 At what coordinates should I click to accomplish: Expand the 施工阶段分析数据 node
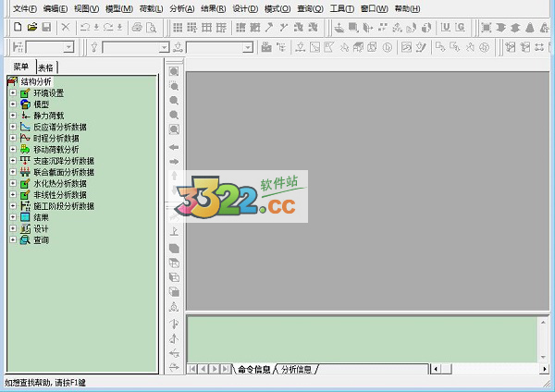tap(13, 206)
